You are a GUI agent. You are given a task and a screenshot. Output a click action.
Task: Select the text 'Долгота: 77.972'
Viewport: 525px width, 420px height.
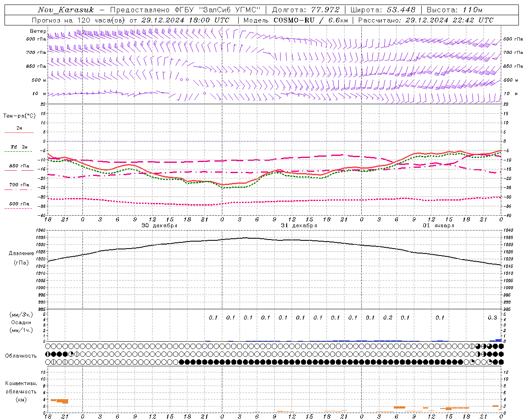click(x=306, y=10)
